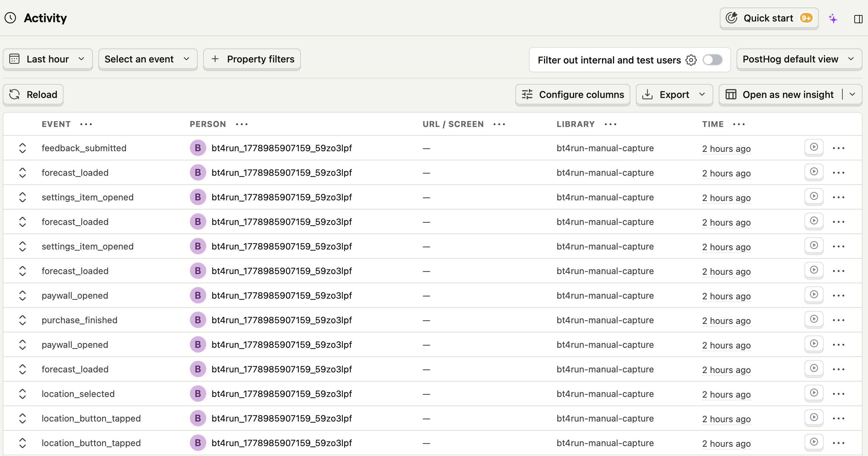Open the PostHog AI sparkle icon
Image resolution: width=868 pixels, height=456 pixels.
(x=833, y=18)
